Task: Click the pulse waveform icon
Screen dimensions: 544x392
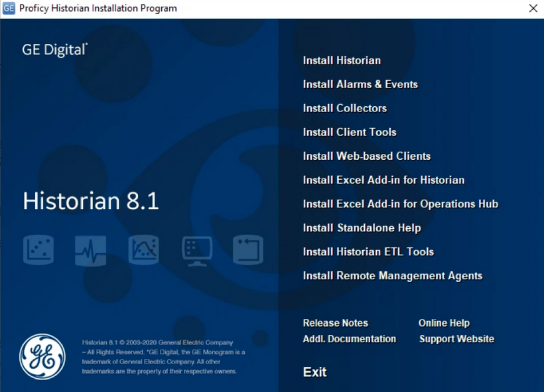Action: pos(90,251)
